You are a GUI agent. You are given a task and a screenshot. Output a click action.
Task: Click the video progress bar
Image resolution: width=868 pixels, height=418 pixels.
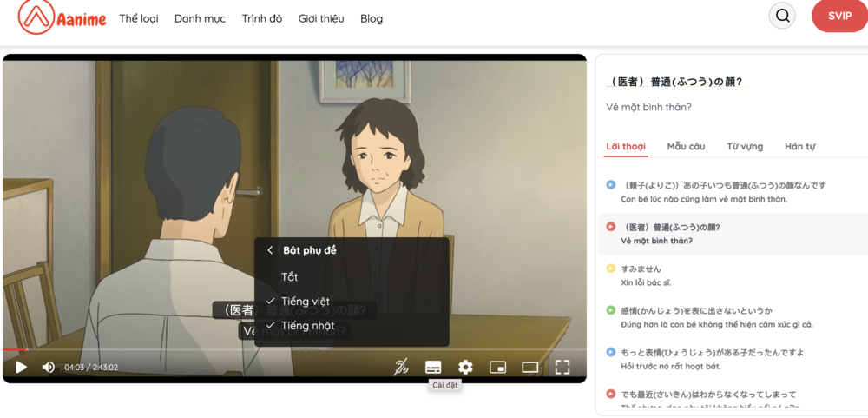pos(294,349)
